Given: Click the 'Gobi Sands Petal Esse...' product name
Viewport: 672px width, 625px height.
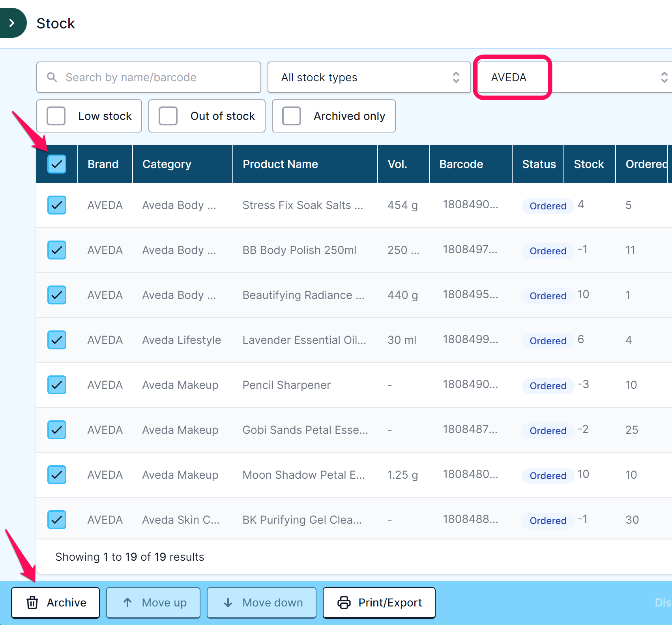Looking at the screenshot, I should point(305,430).
